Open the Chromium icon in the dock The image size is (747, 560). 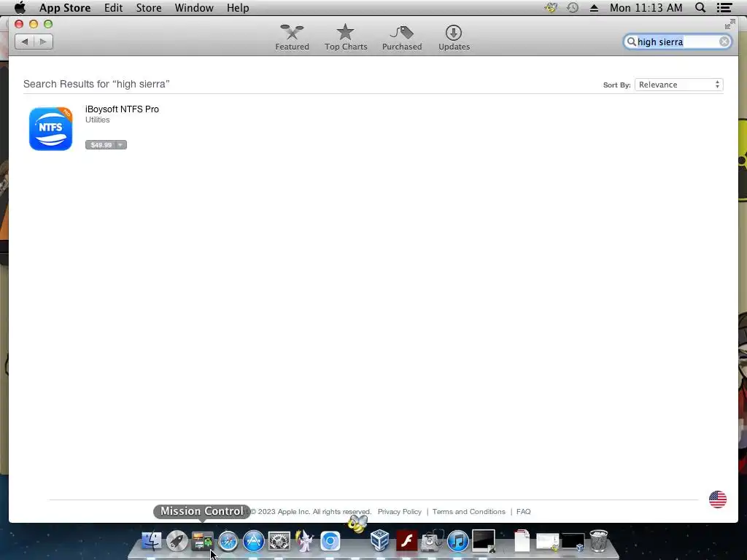point(330,542)
